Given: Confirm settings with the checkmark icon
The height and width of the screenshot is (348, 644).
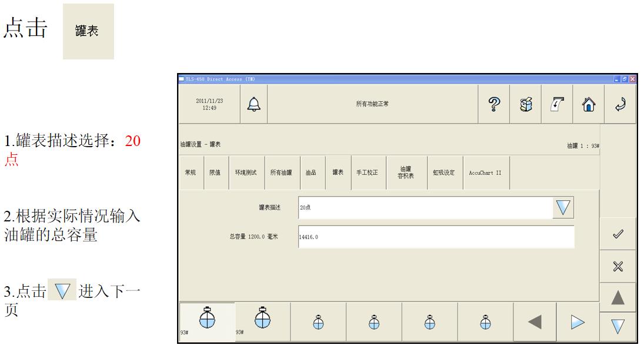Looking at the screenshot, I should (x=618, y=234).
